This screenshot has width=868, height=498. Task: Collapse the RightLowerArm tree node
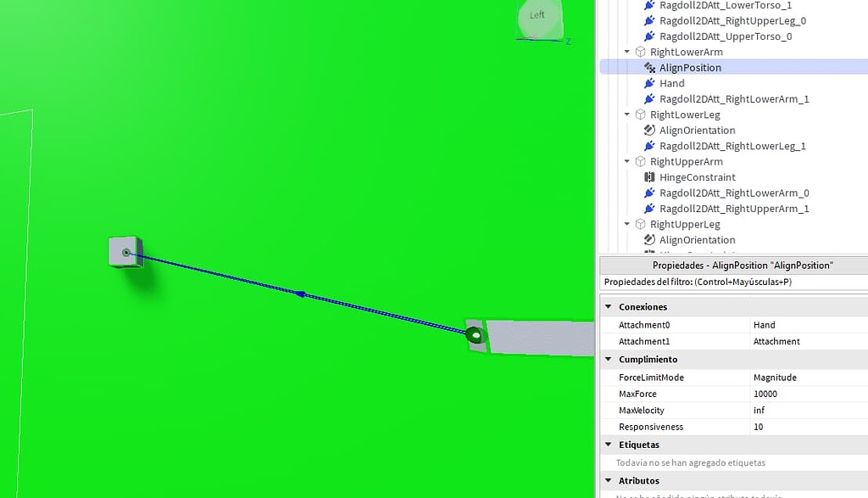point(626,52)
